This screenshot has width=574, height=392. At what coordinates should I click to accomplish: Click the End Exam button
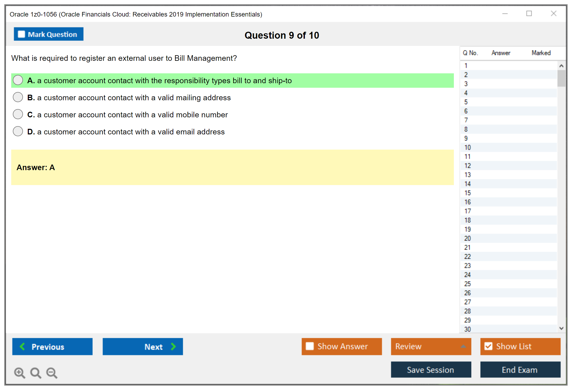pyautogui.click(x=520, y=370)
